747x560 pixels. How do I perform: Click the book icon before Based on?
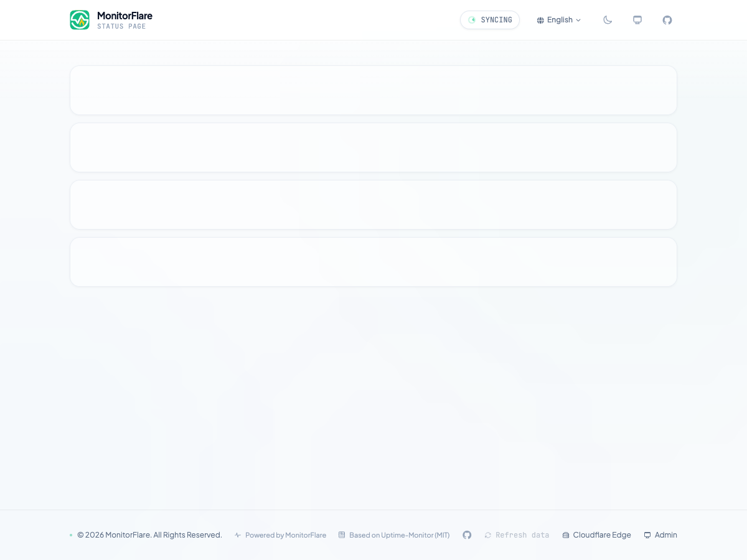[x=342, y=535]
